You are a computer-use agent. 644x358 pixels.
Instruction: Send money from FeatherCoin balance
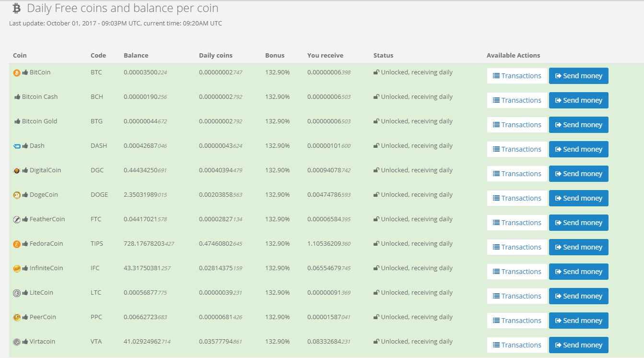coord(579,223)
